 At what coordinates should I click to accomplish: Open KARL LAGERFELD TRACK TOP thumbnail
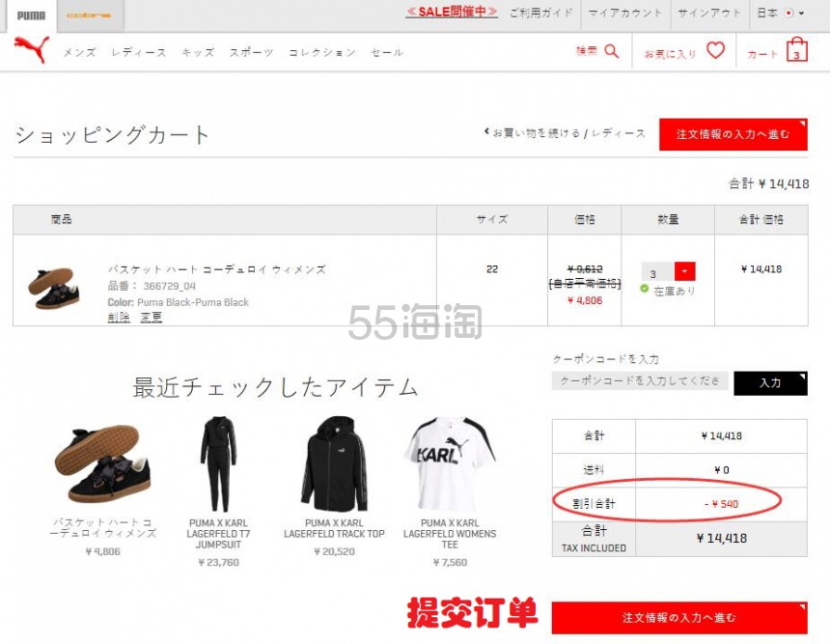[334, 463]
